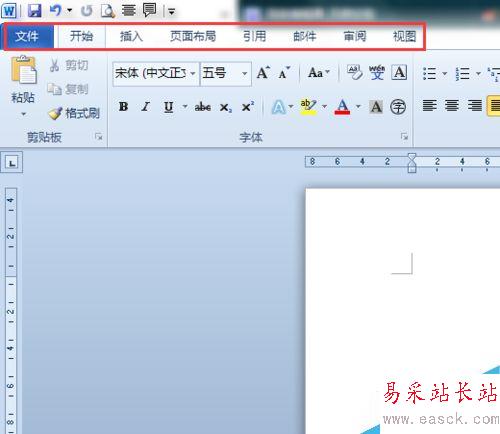
Task: Expand the font color dropdown
Action: (x=358, y=107)
